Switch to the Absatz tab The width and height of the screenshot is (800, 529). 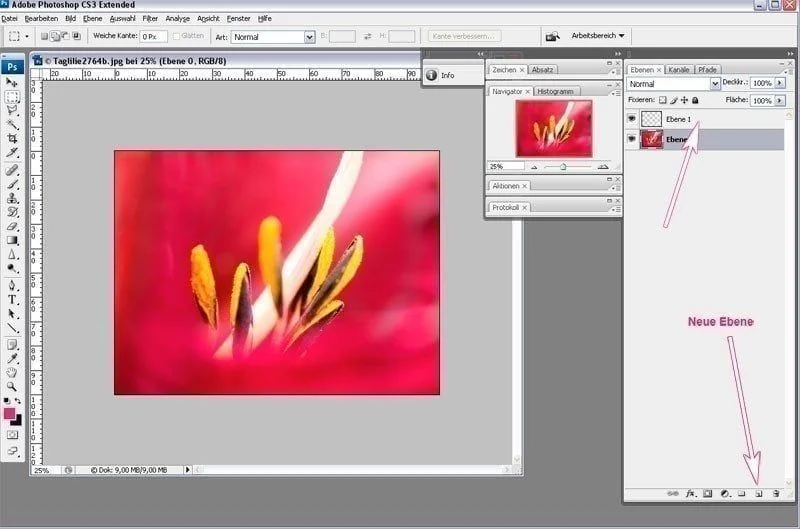[x=542, y=70]
